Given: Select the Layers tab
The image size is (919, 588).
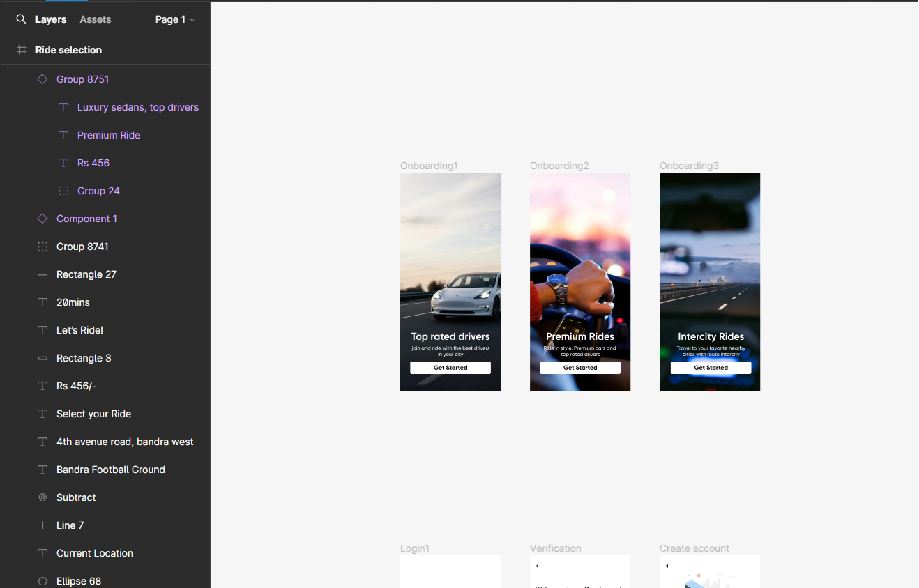Looking at the screenshot, I should point(50,19).
